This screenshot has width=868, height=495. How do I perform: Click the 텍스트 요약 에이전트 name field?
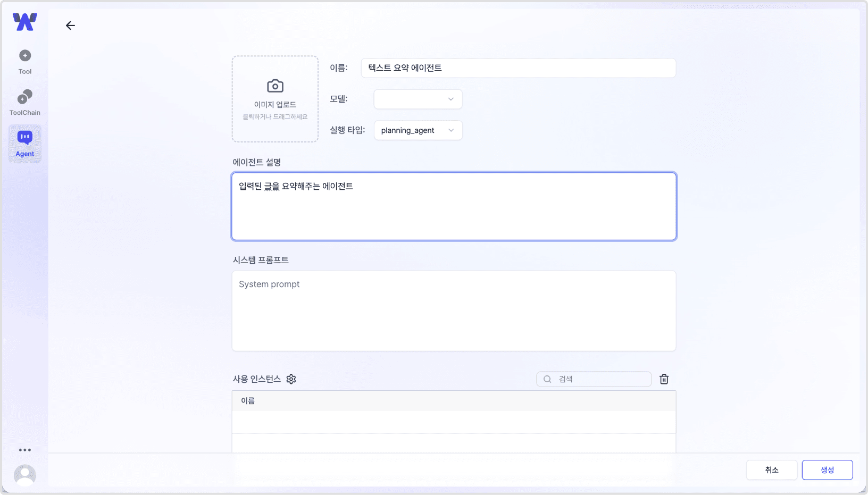(x=518, y=68)
